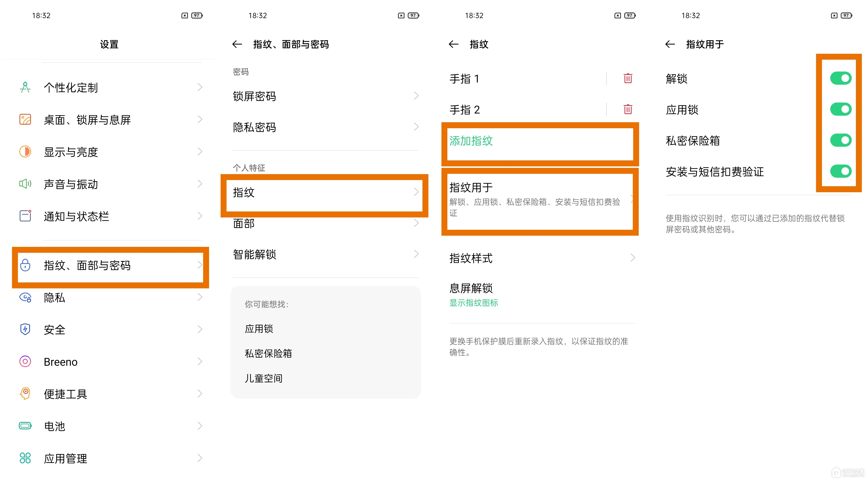The height and width of the screenshot is (481, 868).
Task: Expand 面部 via its chevron
Action: click(x=417, y=223)
